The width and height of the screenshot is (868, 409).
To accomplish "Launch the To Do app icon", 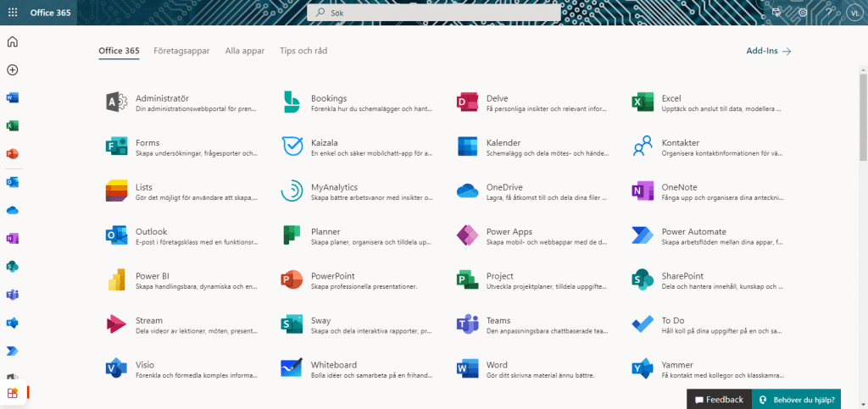I will click(x=643, y=324).
